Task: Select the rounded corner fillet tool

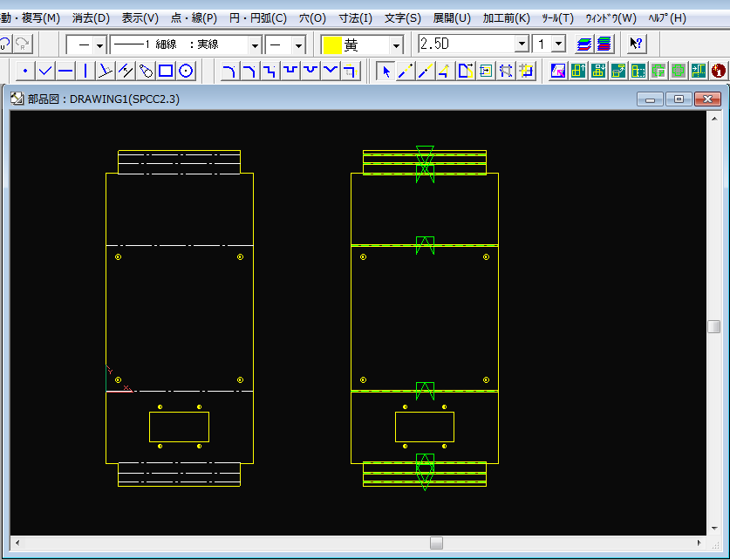Action: [x=229, y=72]
